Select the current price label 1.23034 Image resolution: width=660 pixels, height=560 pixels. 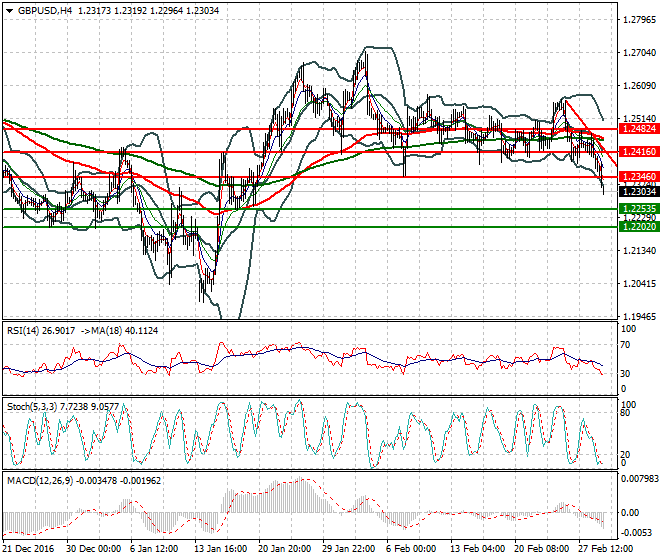click(639, 192)
